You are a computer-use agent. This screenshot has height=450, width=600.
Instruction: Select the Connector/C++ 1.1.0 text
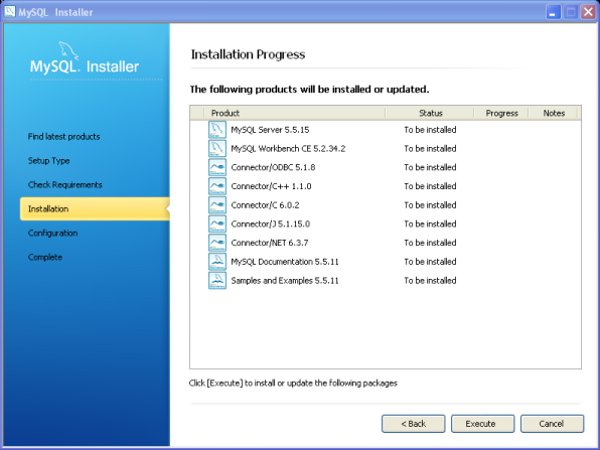click(x=271, y=186)
